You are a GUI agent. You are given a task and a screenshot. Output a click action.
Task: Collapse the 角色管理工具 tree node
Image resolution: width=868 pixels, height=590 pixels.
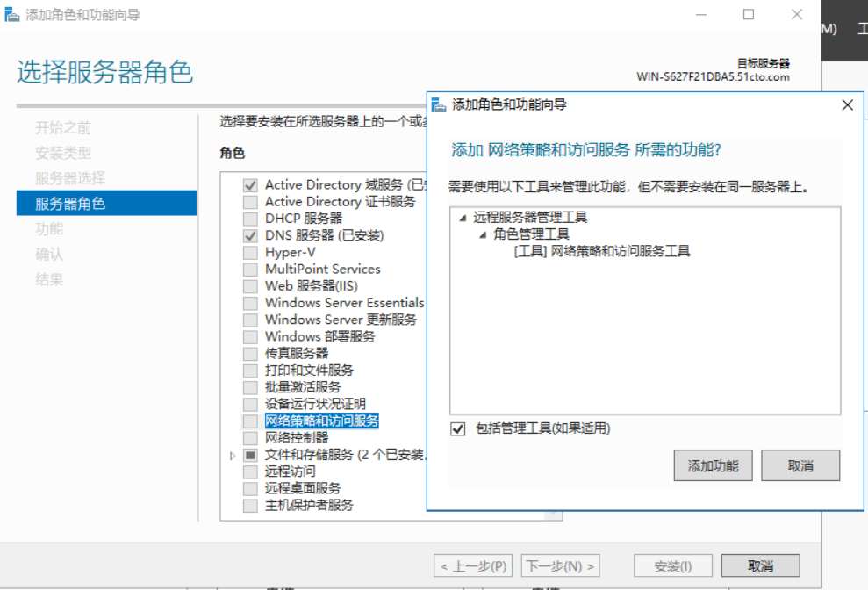click(483, 234)
